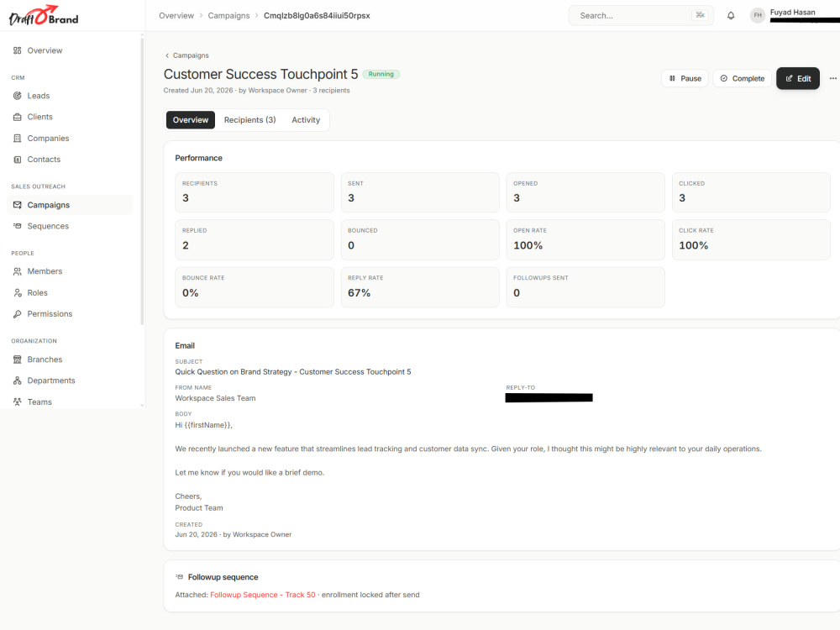Image resolution: width=840 pixels, height=630 pixels.
Task: Open Teams in the sidebar
Action: point(70,402)
